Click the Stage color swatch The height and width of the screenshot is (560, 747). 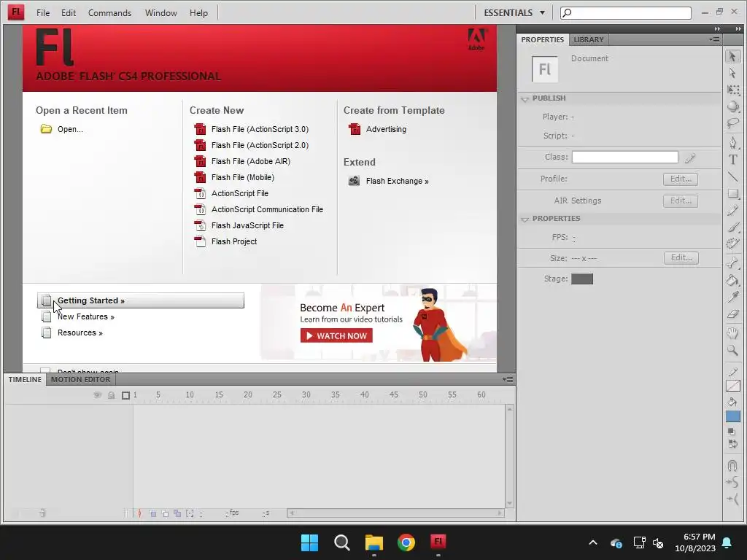click(x=581, y=279)
